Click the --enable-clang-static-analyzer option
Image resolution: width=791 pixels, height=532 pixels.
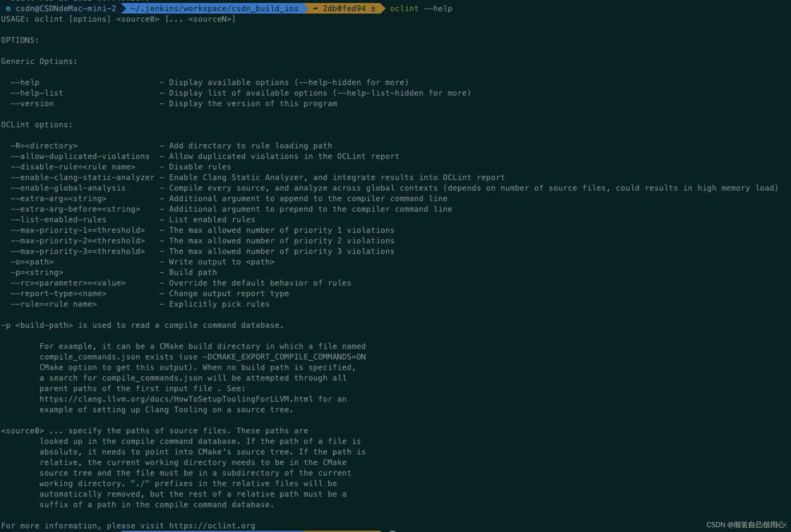coord(82,178)
